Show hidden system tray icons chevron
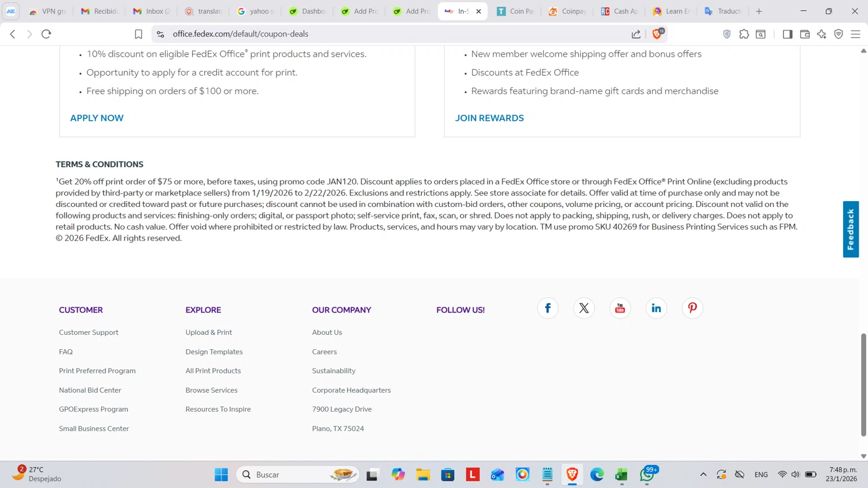Image resolution: width=868 pixels, height=488 pixels. [x=703, y=475]
